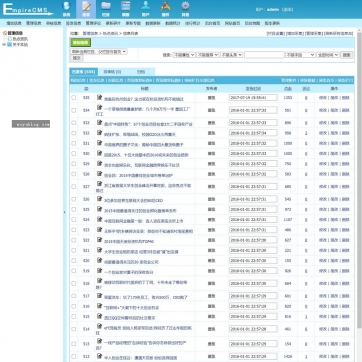Click the EmpireCMS logo
Viewport: 362px width, 362px height.
click(27, 9)
